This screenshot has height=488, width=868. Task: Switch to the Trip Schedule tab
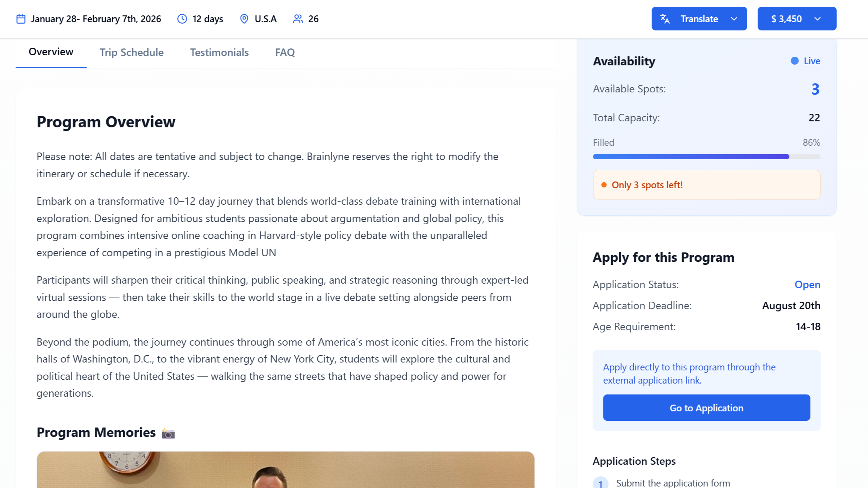[132, 53]
